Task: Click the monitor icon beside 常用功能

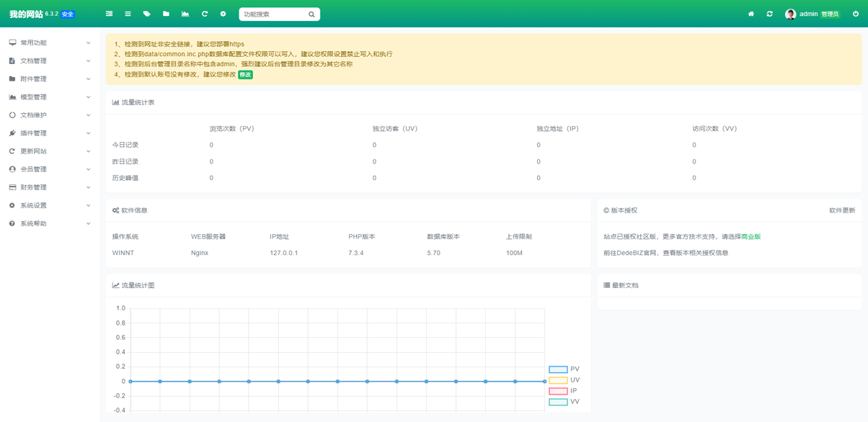Action: tap(12, 42)
